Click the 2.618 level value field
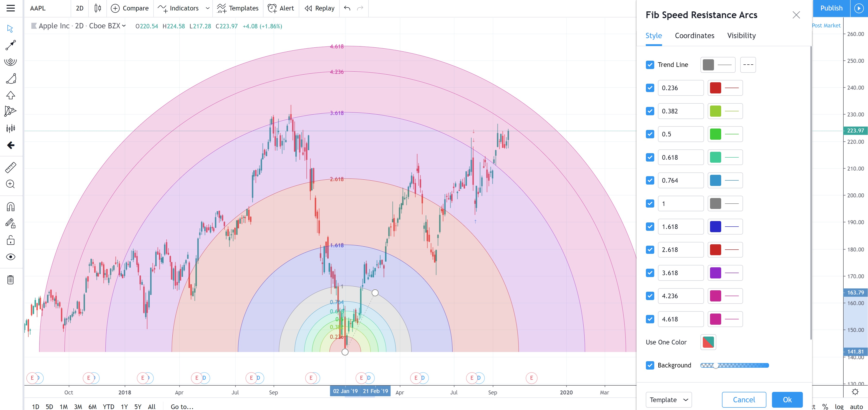868x410 pixels. tap(680, 250)
